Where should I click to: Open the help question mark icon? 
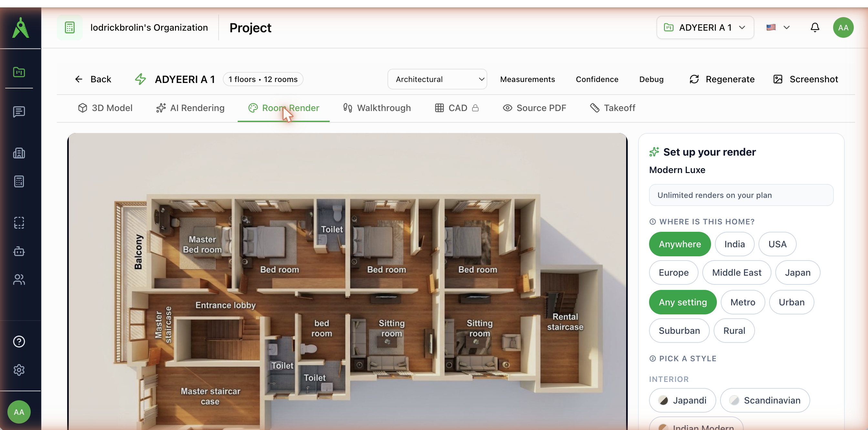tap(19, 342)
